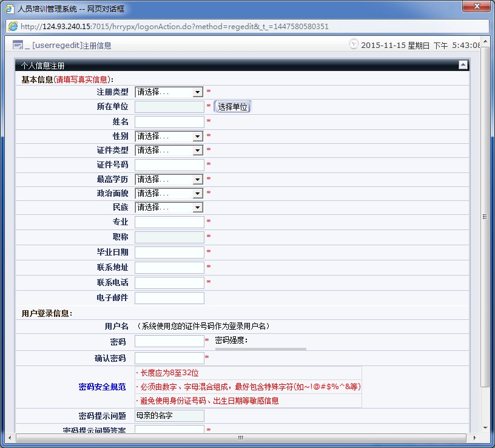
Task: Click the userregedit page icon
Action: click(18, 45)
